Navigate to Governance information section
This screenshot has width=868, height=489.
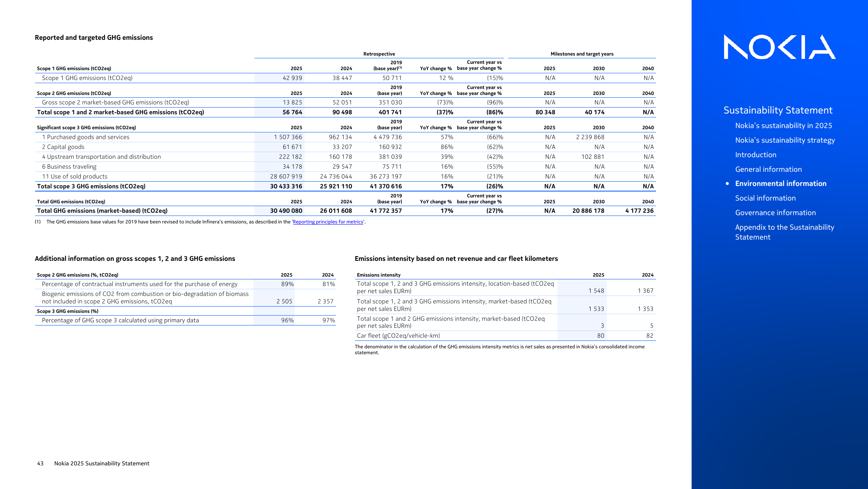(x=775, y=213)
